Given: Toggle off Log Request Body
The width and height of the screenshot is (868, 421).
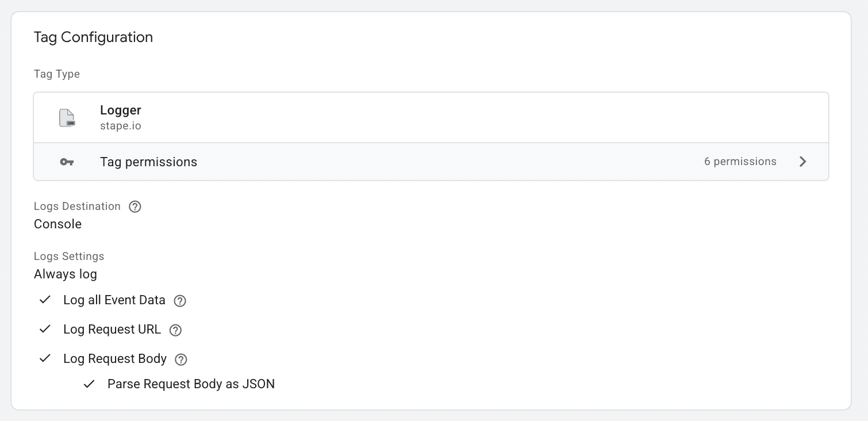Looking at the screenshot, I should [x=45, y=358].
